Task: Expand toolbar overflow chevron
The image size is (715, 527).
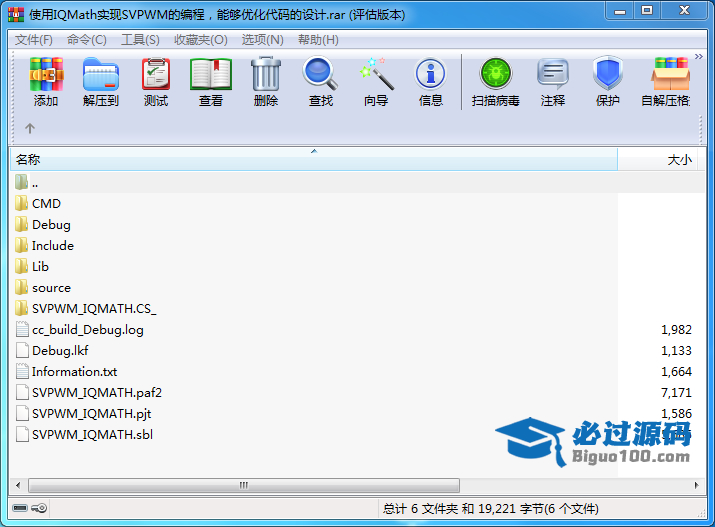Action: click(x=698, y=57)
